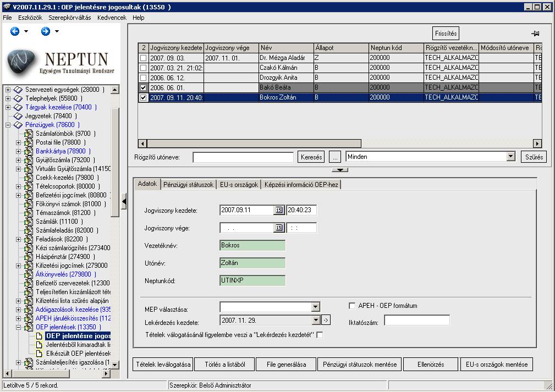Click the Jelentésből kimaradtak page icon
555x392 pixels.
click(39, 345)
